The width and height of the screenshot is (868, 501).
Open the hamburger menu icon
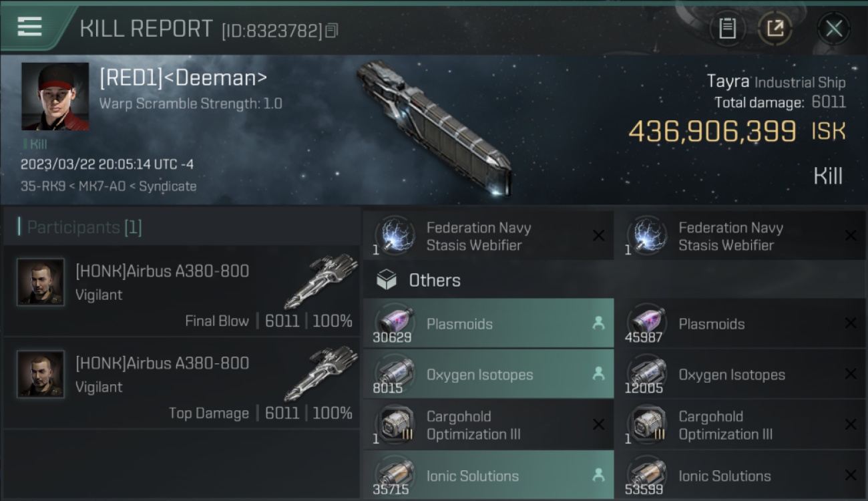pos(29,27)
